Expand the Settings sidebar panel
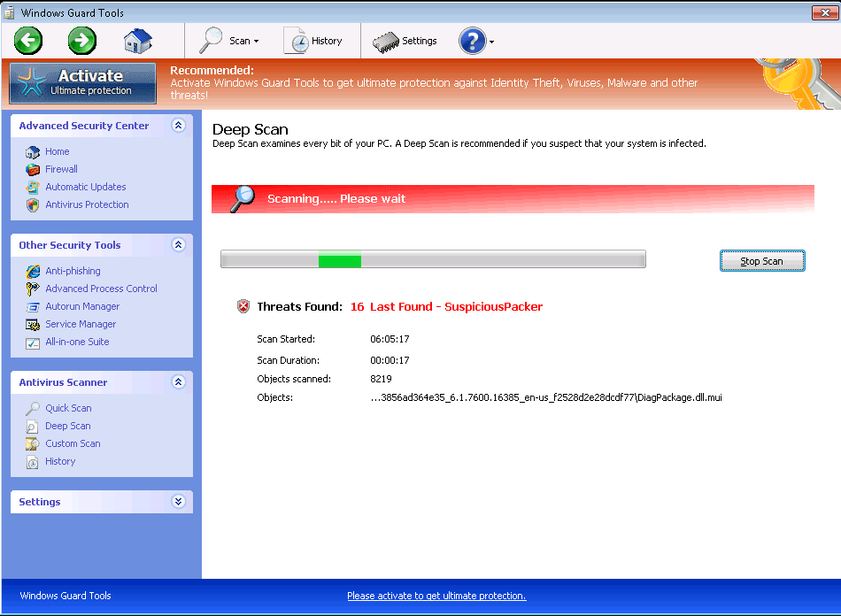841x616 pixels. click(x=178, y=502)
